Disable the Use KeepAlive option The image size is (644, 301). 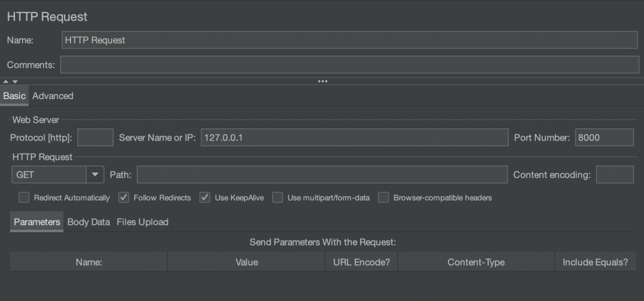(x=205, y=198)
